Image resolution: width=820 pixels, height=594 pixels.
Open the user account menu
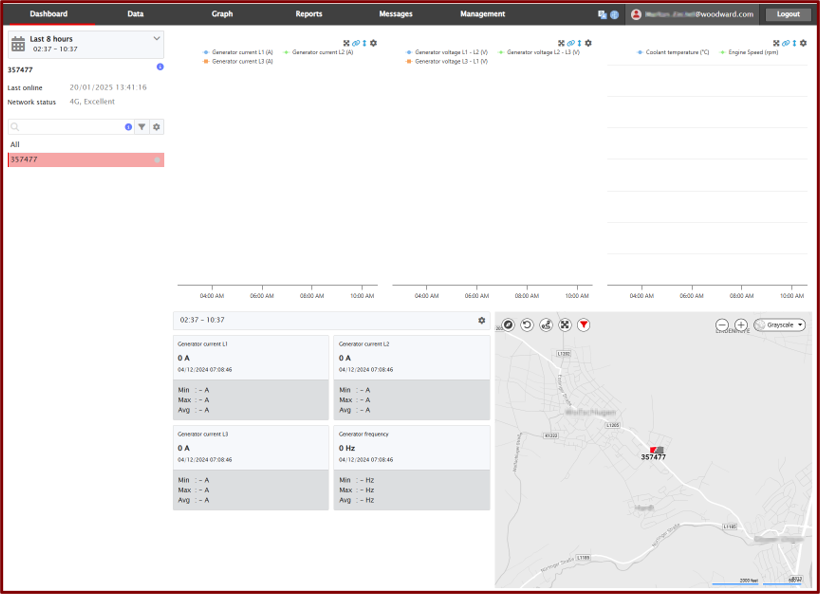pos(692,14)
